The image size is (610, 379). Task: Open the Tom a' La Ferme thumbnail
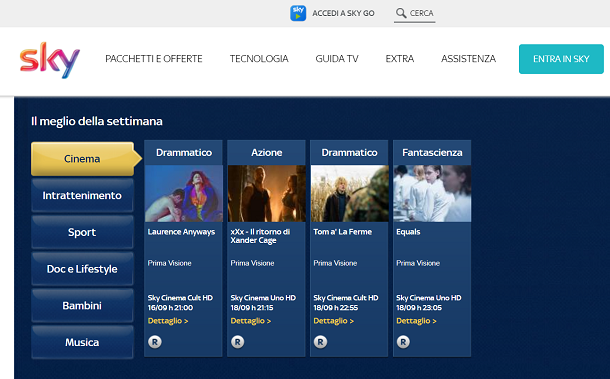(x=349, y=193)
